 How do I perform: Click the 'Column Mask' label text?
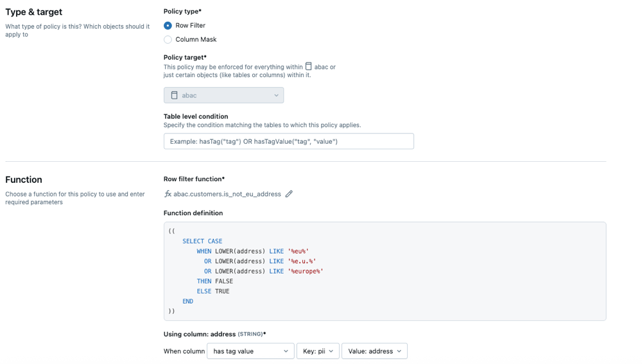pos(196,40)
